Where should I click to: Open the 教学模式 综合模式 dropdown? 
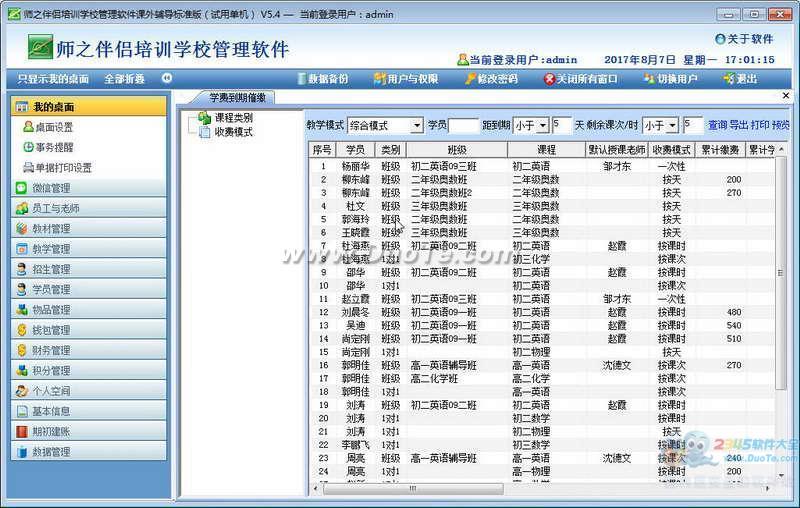pyautogui.click(x=417, y=125)
